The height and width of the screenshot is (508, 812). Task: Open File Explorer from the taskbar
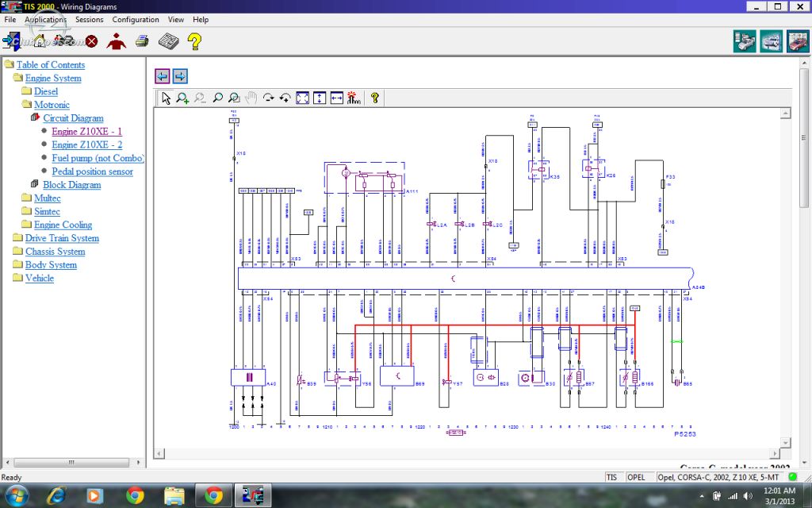(x=174, y=496)
